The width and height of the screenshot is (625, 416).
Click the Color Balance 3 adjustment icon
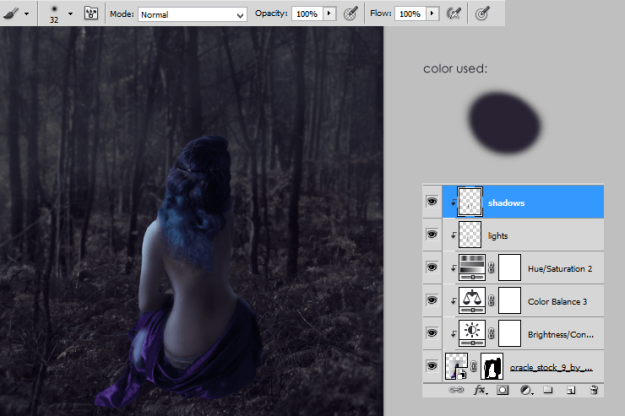472,300
